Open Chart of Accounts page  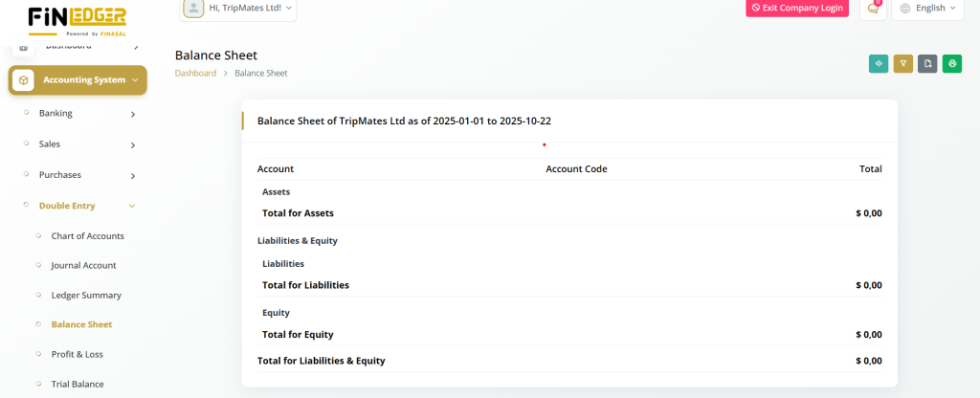pos(87,235)
